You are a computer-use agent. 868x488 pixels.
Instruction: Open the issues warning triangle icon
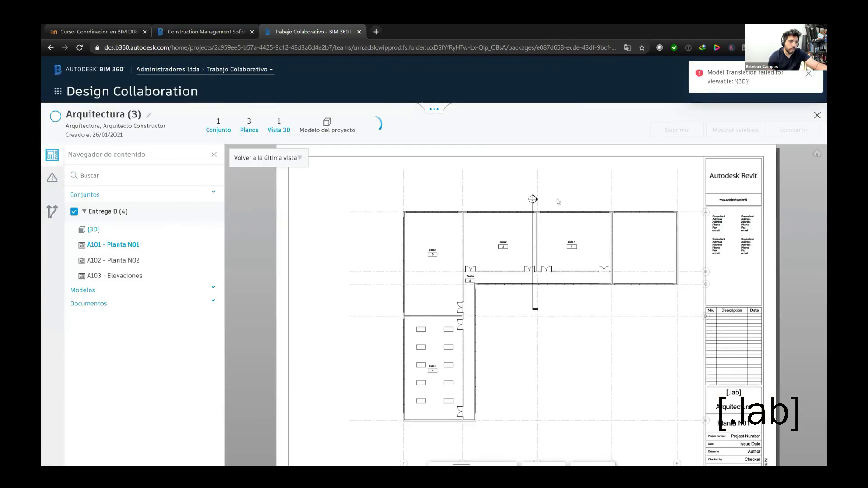point(52,178)
